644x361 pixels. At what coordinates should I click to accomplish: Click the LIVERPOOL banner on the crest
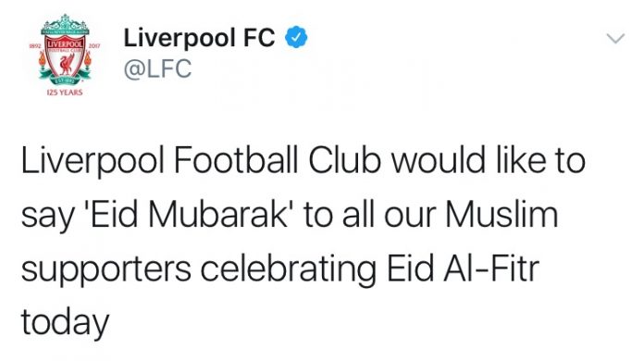[65, 44]
